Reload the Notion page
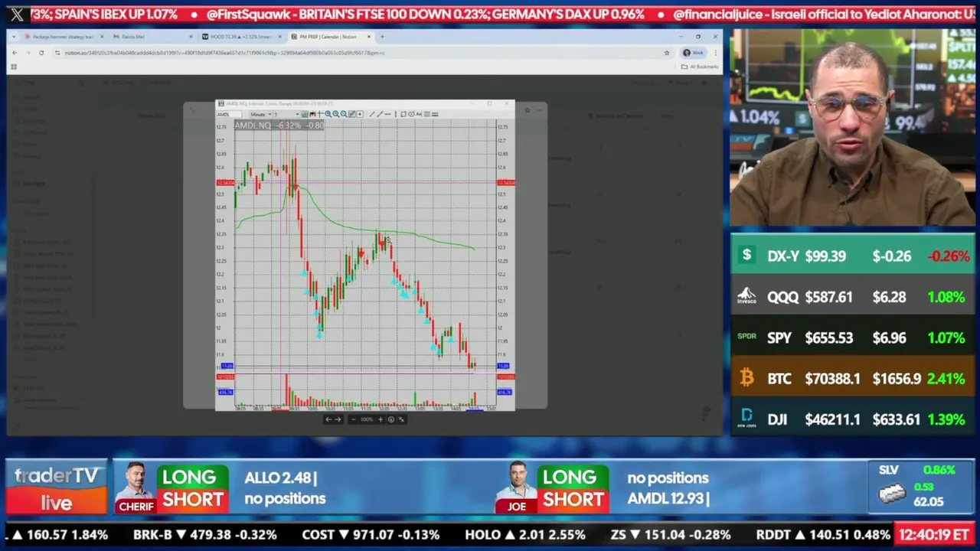Viewport: 980px width, 551px height. [x=41, y=52]
